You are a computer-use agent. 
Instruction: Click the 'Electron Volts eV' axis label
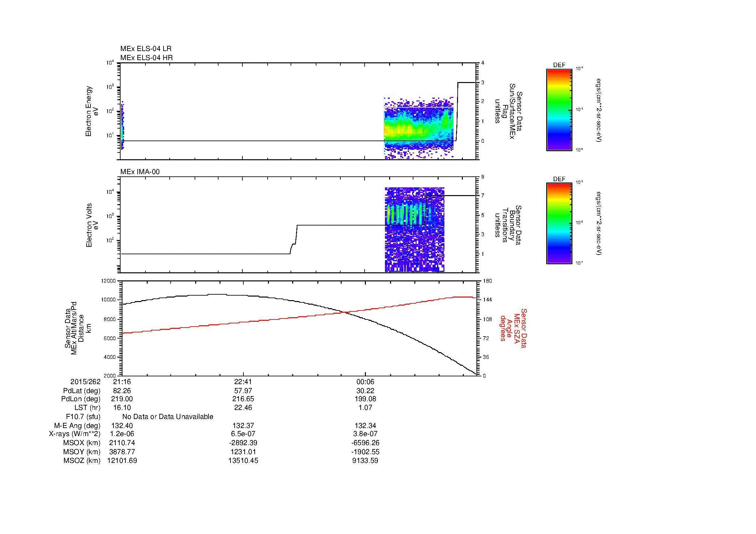click(92, 225)
